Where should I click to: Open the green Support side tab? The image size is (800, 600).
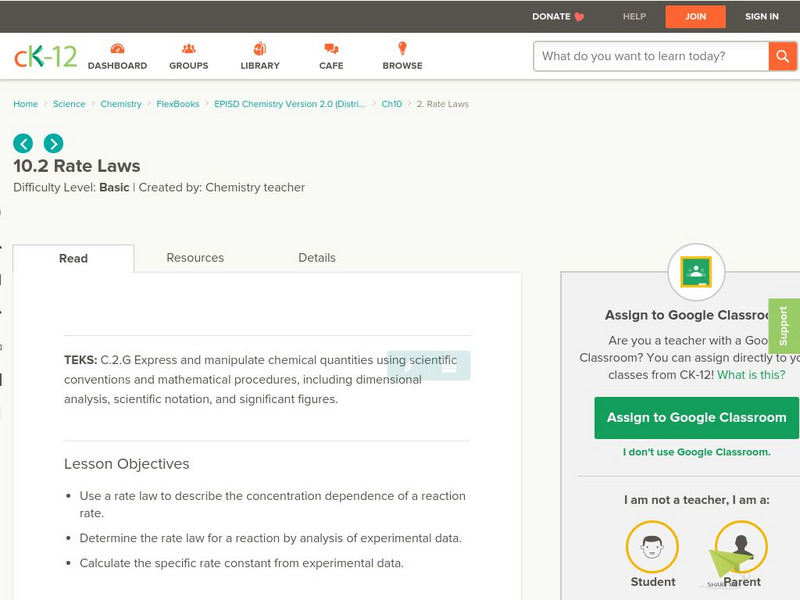(x=783, y=326)
